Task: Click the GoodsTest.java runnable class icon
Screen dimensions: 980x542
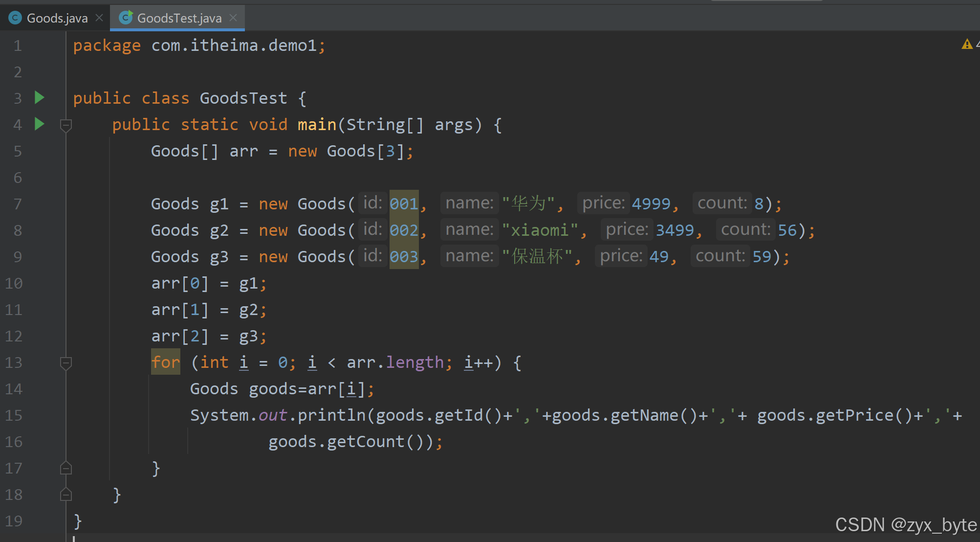Action: [x=126, y=18]
